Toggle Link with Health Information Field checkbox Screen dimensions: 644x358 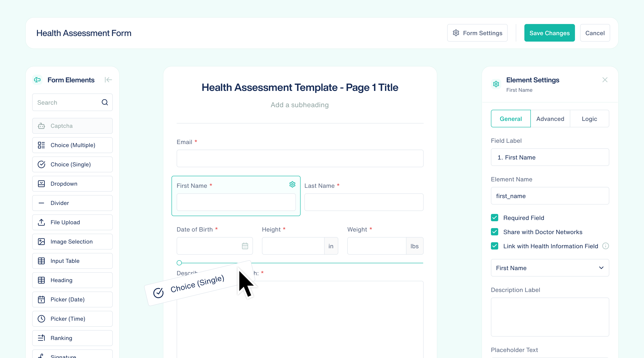pyautogui.click(x=495, y=246)
